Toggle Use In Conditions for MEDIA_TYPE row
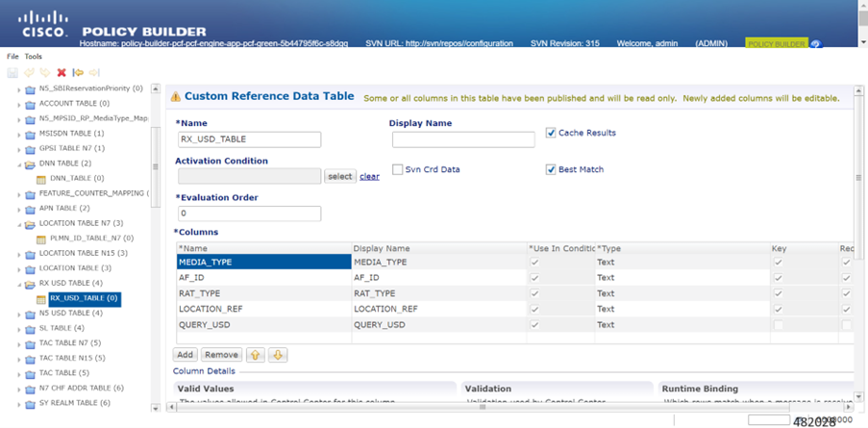This screenshot has height=428, width=868. [x=534, y=262]
